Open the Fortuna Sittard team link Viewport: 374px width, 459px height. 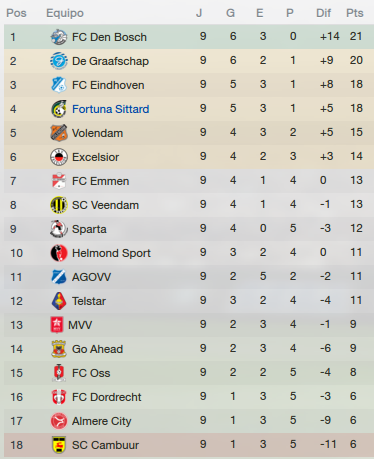click(111, 109)
